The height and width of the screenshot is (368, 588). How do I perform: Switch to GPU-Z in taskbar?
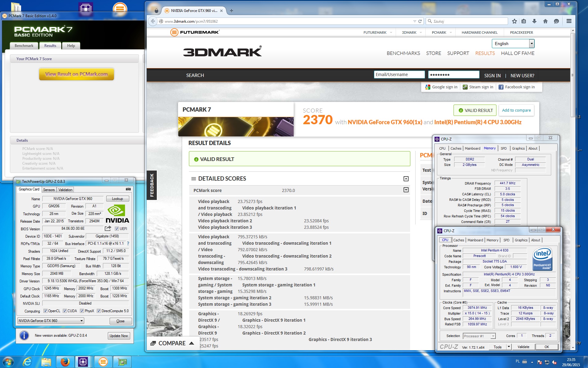click(x=123, y=362)
